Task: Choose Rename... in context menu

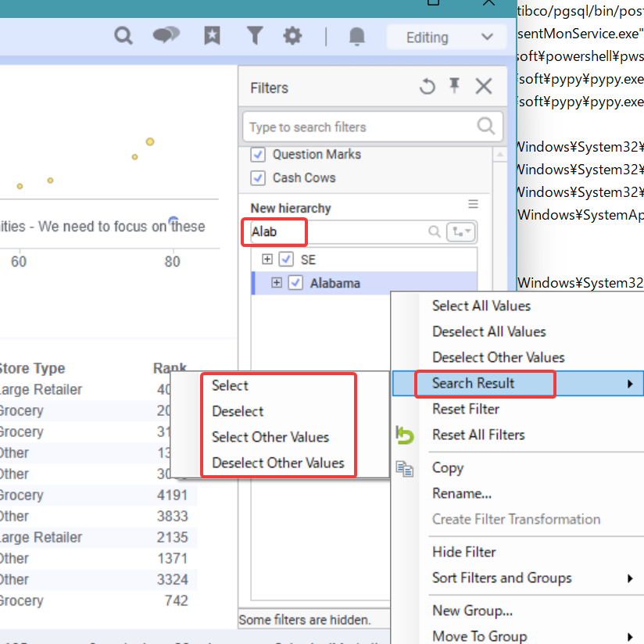Action: (462, 494)
